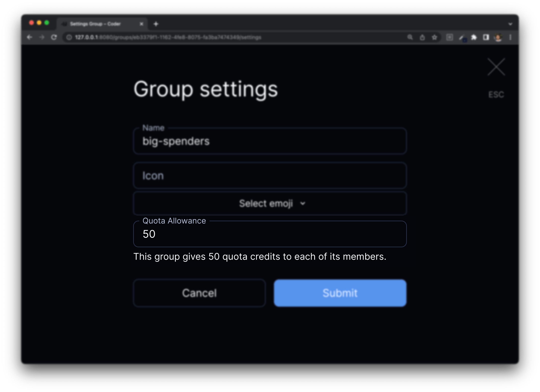Select the Settings Group - Coder tab

pyautogui.click(x=95, y=24)
